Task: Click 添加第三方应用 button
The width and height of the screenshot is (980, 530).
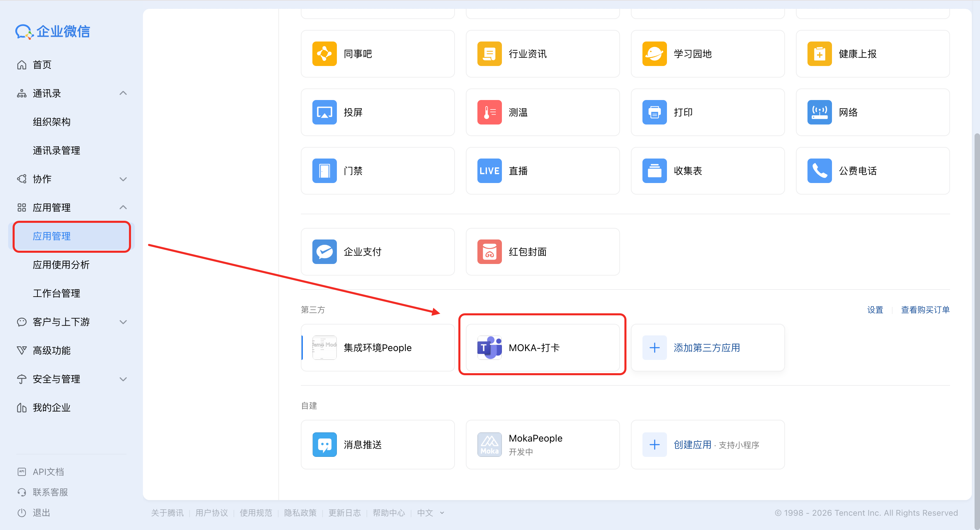Action: [706, 348]
